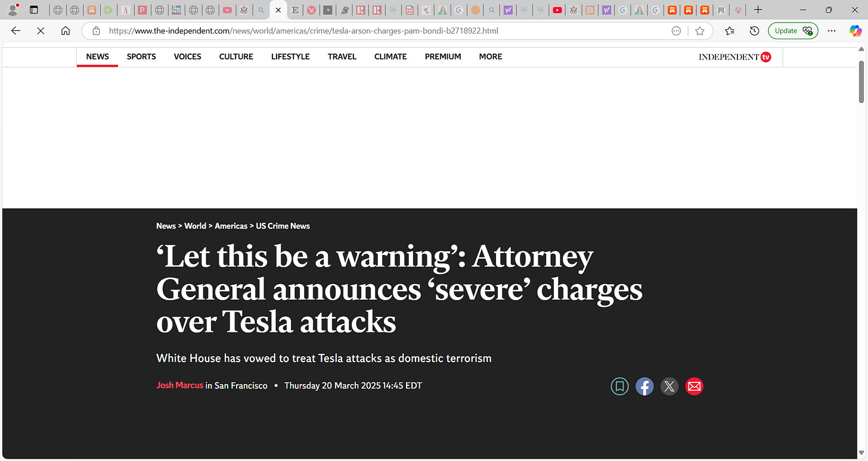
Task: Switch to the Fox News tab
Action: (176, 10)
